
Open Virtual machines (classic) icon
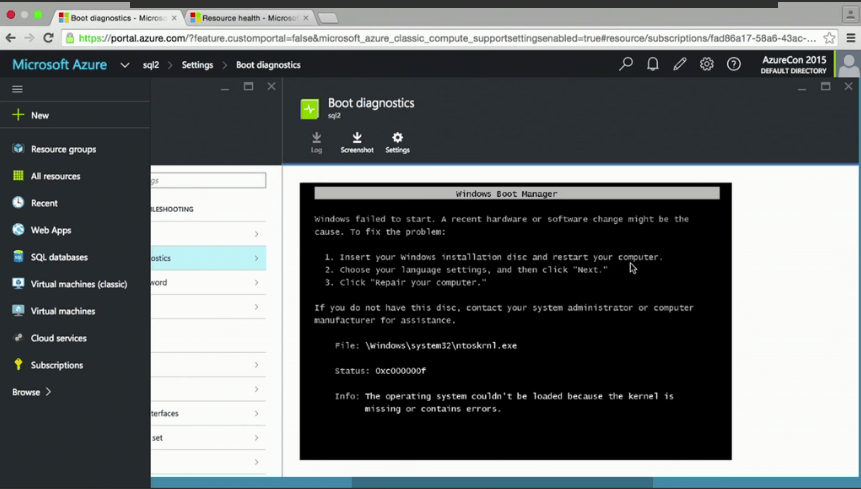click(x=18, y=283)
